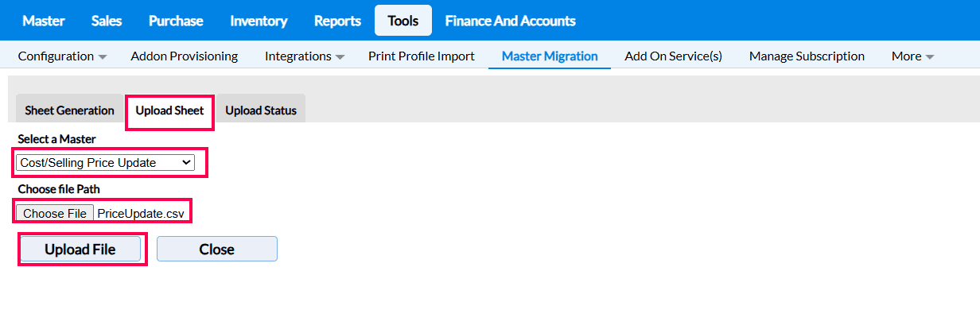Expand the Configuration submenu
Screen dimensions: 980x329
point(62,56)
